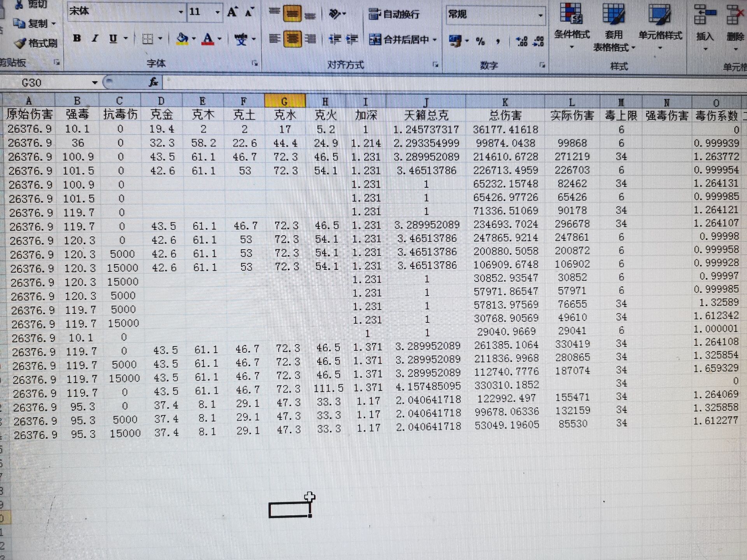Viewport: 747px width, 560px height.
Task: Align text right
Action: point(310,39)
